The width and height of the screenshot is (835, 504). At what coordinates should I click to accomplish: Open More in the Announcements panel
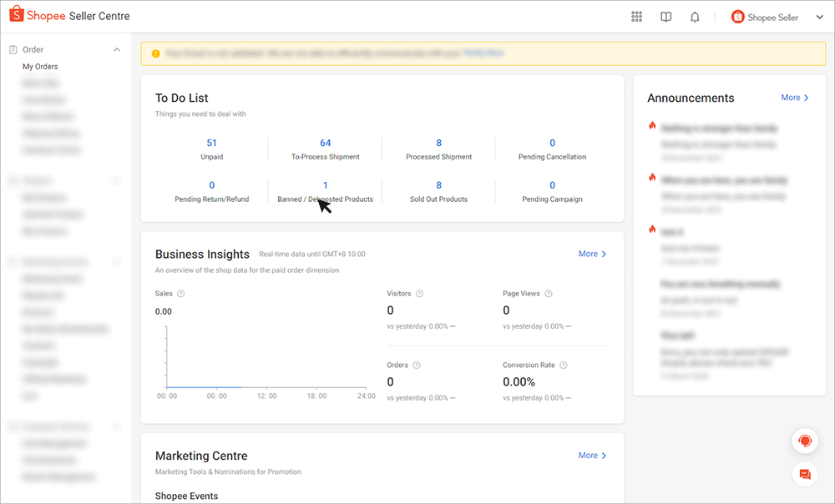coord(794,98)
